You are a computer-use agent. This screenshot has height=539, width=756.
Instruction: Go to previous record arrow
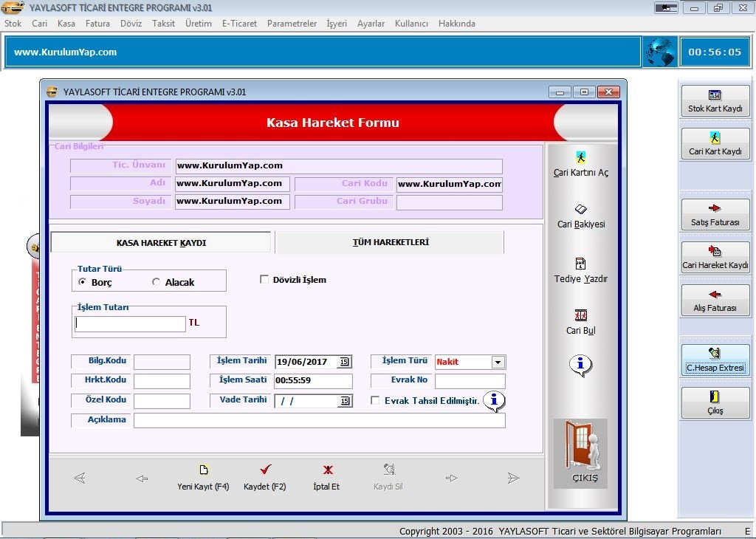point(142,478)
